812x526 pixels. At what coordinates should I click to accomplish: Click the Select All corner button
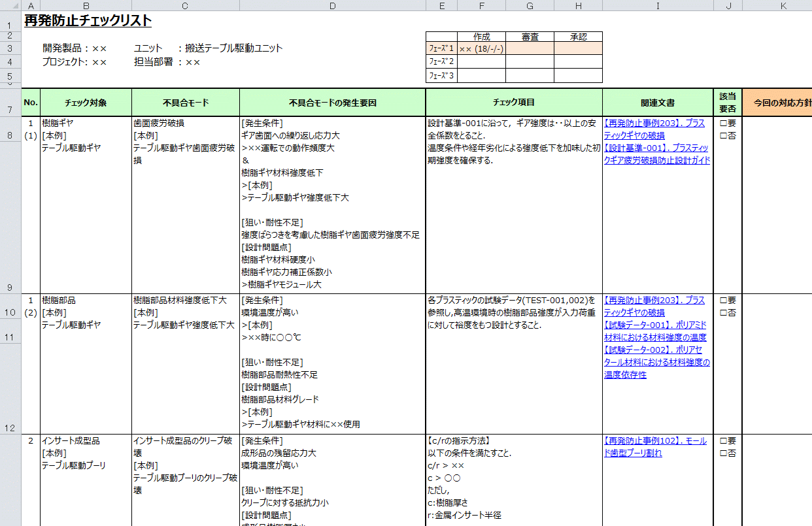tap(10, 5)
